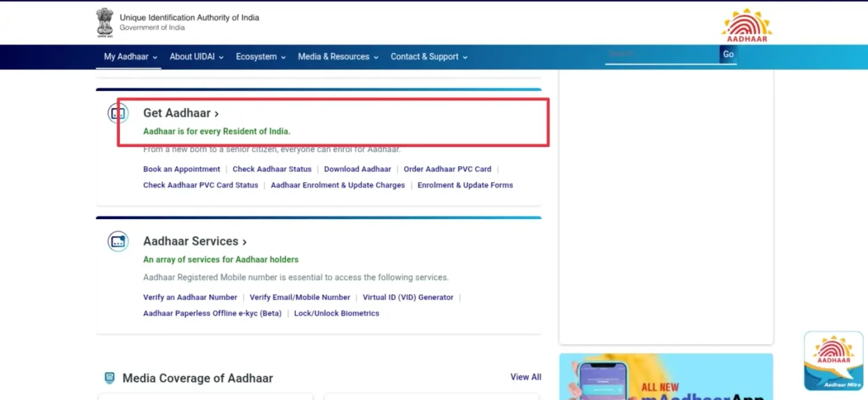Screen dimensions: 868x400
Task: Click the Aadhaar Services section icon
Action: 118,241
